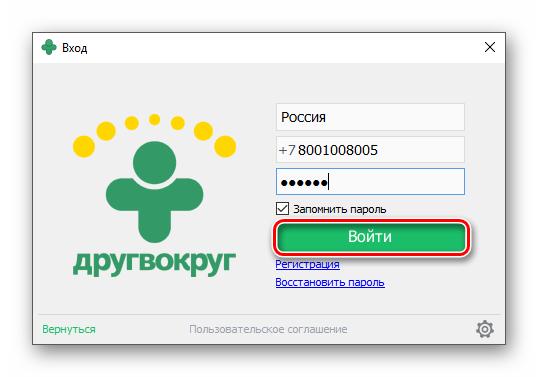Toggle the Запомнить пароль checkbox
The width and height of the screenshot is (538, 377).
282,209
